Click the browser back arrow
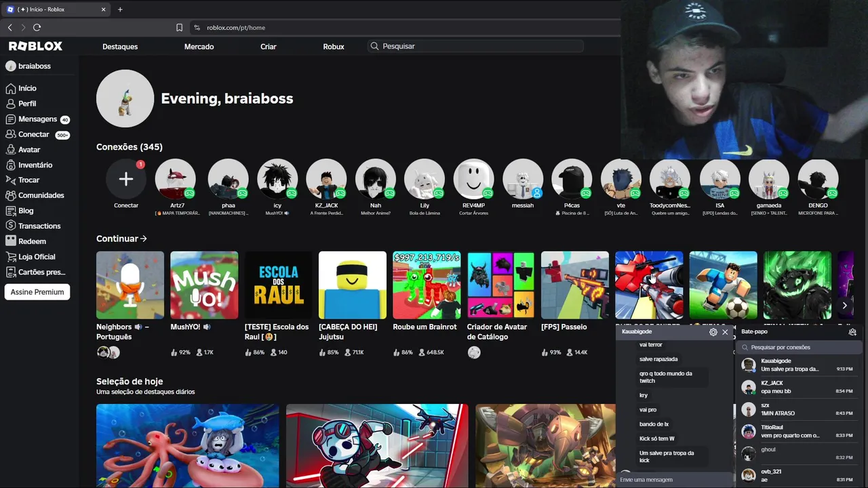Screen dimensions: 868x488 9,27
